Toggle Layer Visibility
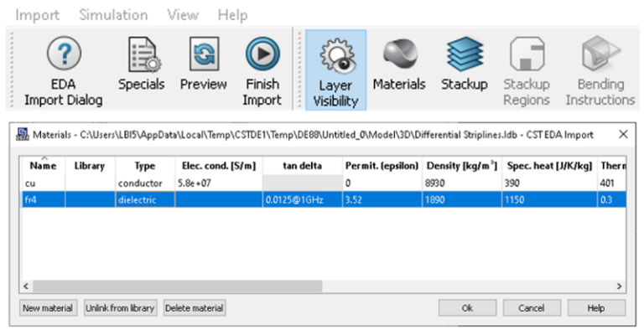The image size is (644, 330). [x=335, y=70]
